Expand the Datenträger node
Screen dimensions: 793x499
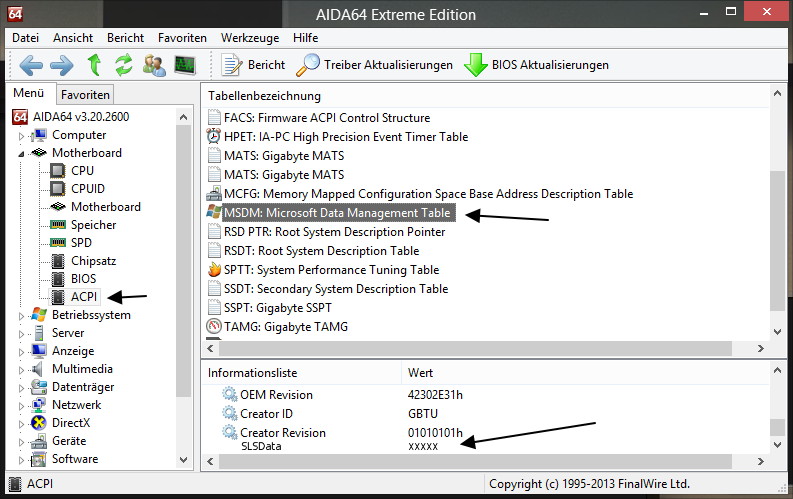(x=21, y=388)
